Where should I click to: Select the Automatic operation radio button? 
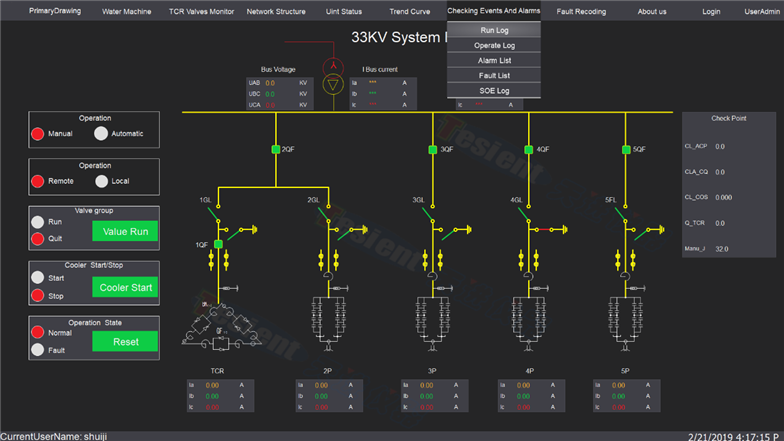pos(101,134)
